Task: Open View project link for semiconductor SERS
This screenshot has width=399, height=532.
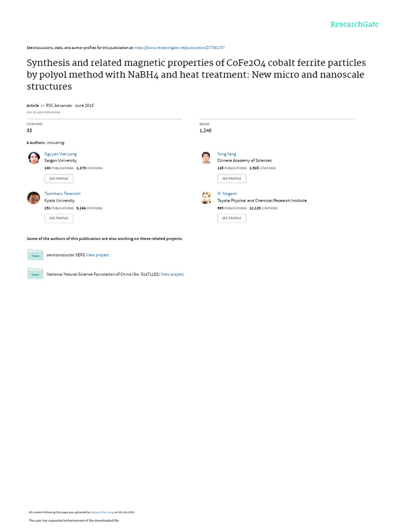Action: click(98, 255)
